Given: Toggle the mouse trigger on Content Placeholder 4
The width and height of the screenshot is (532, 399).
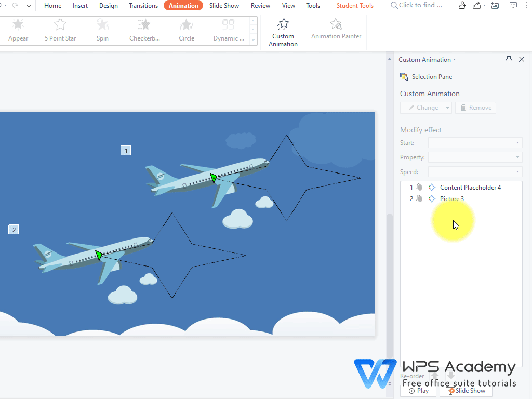Looking at the screenshot, I should [x=419, y=187].
